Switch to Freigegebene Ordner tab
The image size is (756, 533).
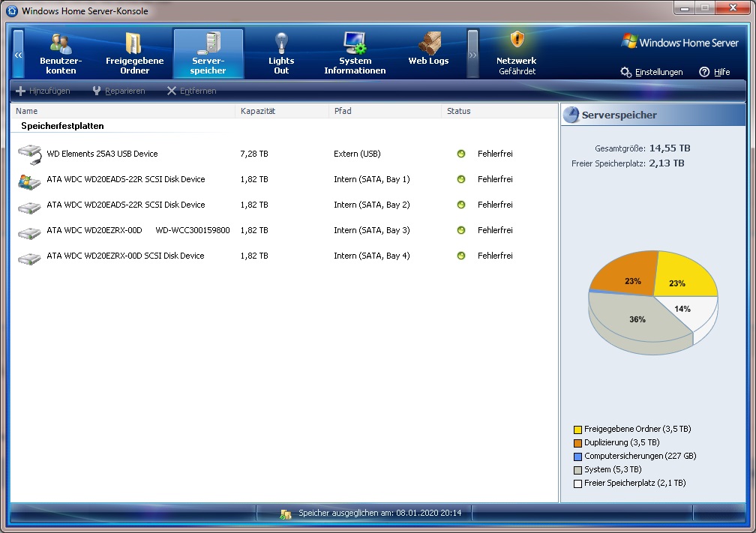pyautogui.click(x=134, y=53)
